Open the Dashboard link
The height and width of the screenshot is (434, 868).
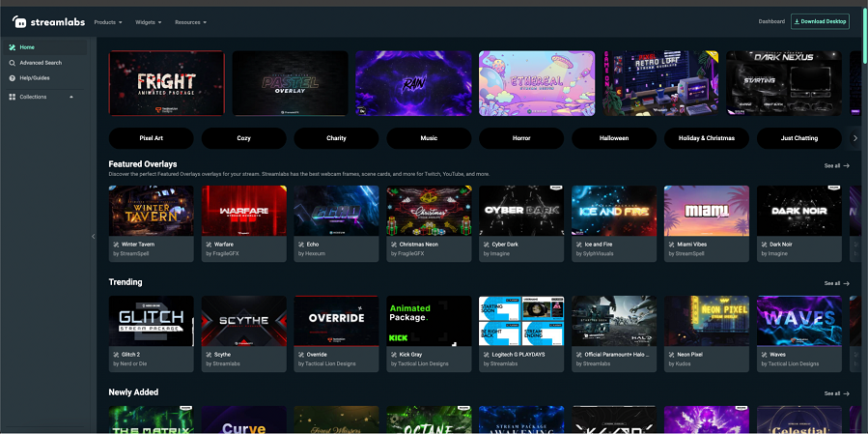tap(771, 21)
